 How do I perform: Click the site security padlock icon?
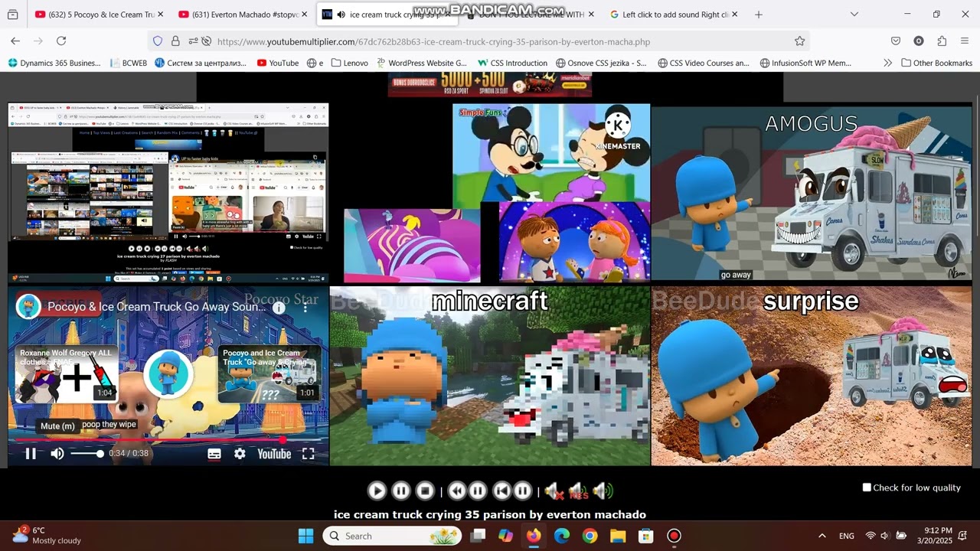pyautogui.click(x=175, y=41)
